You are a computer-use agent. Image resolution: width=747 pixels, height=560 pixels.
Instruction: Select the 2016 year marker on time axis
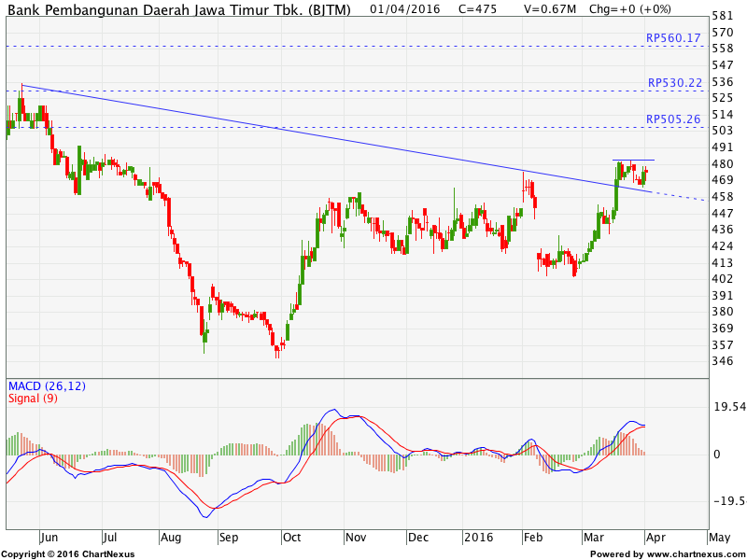click(x=480, y=538)
